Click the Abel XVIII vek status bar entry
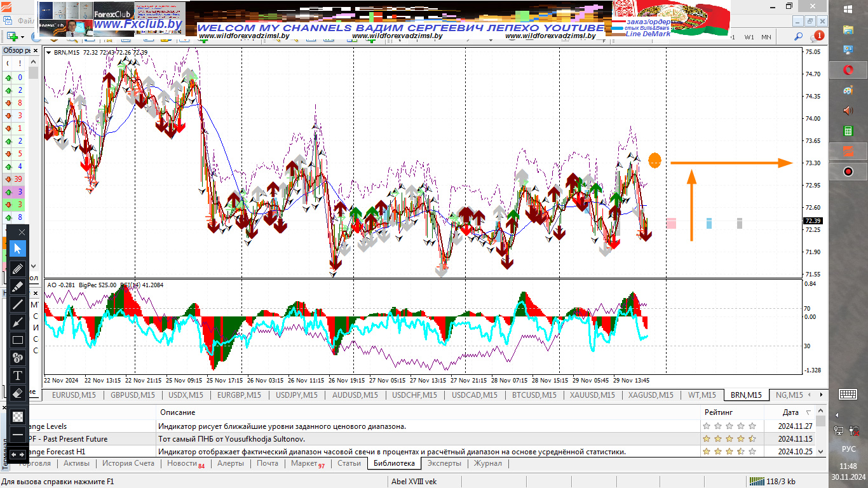 point(414,482)
